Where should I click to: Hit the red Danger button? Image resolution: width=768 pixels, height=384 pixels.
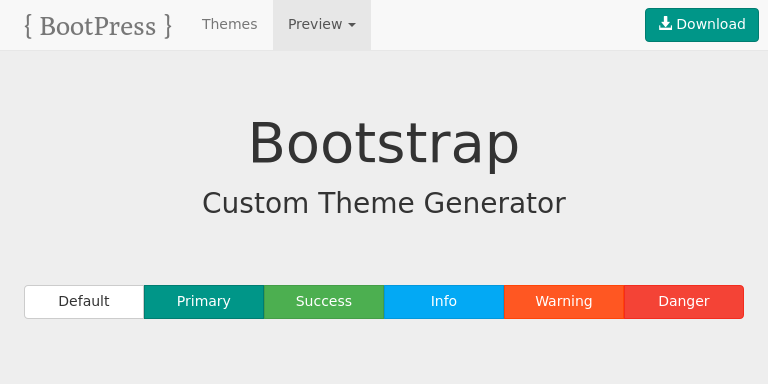click(684, 302)
